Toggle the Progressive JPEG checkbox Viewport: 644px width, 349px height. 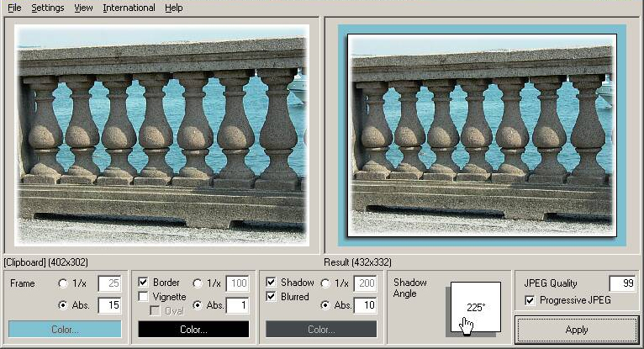pyautogui.click(x=530, y=300)
